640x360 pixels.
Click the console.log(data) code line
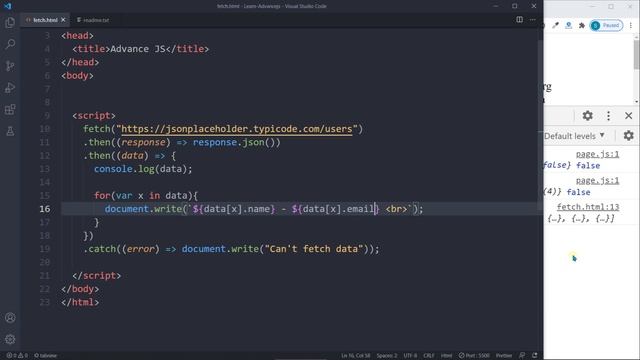[x=143, y=169]
